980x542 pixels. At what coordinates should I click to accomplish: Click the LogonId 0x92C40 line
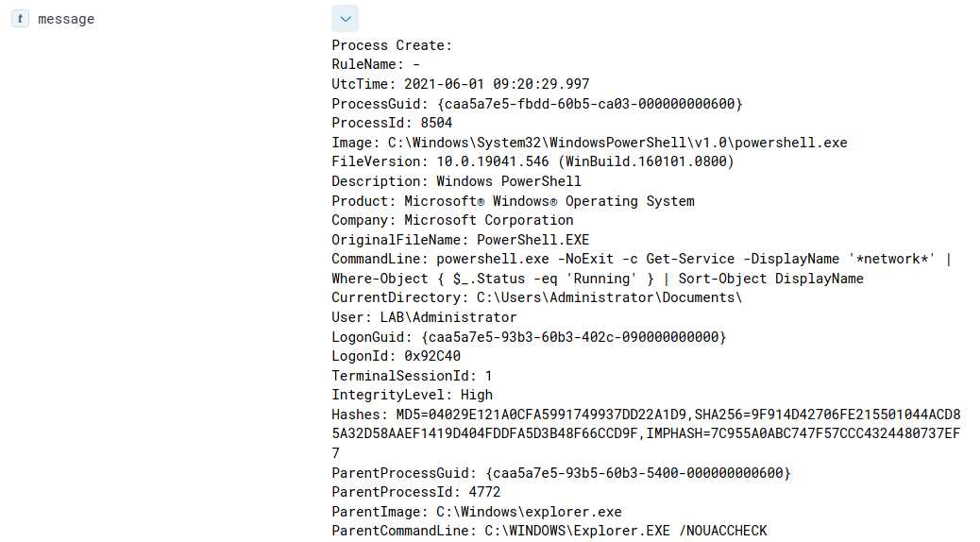pyautogui.click(x=396, y=356)
